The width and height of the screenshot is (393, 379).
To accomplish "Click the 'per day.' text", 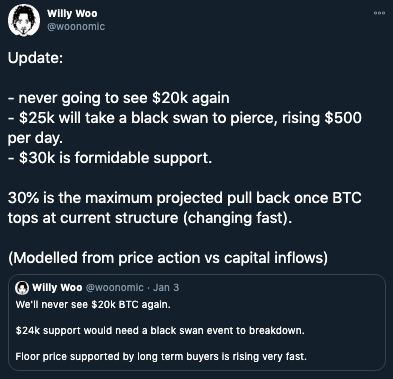I will tap(35, 138).
